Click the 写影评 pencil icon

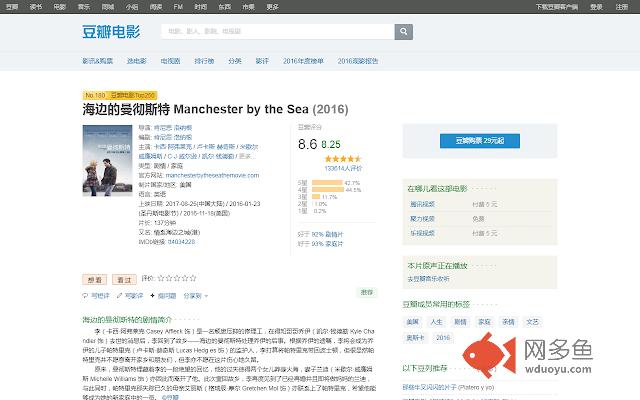tap(120, 296)
